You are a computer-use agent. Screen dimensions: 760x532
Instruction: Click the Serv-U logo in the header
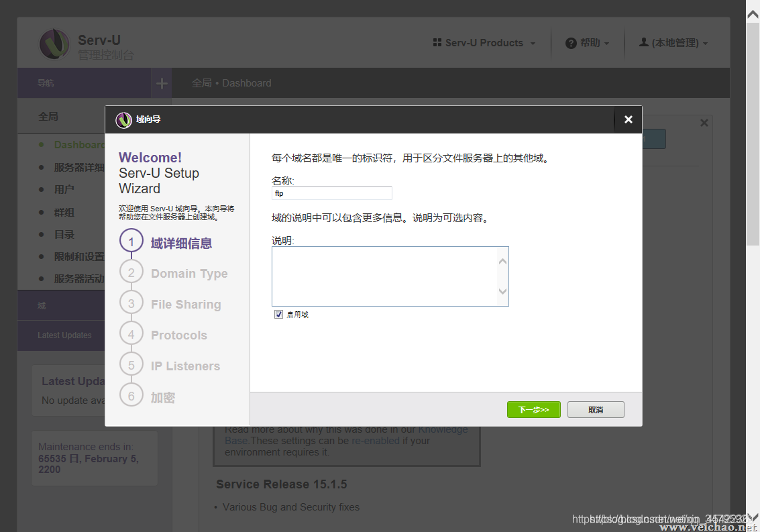(54, 44)
